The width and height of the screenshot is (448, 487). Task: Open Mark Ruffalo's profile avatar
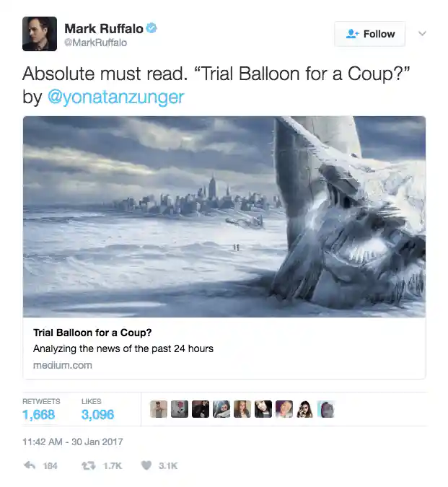point(40,33)
